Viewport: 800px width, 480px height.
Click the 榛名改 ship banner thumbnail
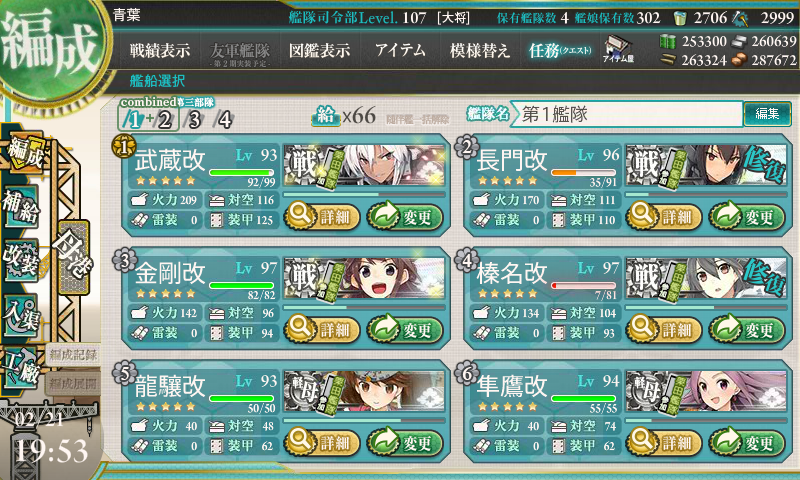[x=706, y=278]
